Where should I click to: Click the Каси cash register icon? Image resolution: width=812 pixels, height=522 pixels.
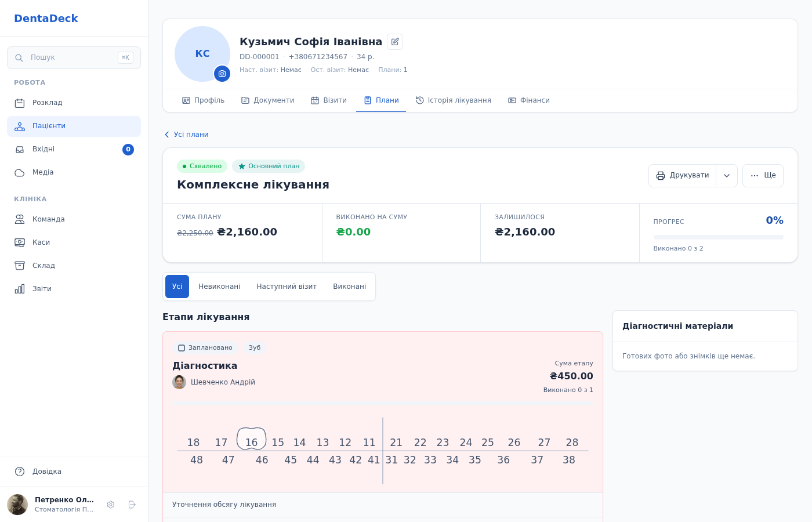point(20,242)
